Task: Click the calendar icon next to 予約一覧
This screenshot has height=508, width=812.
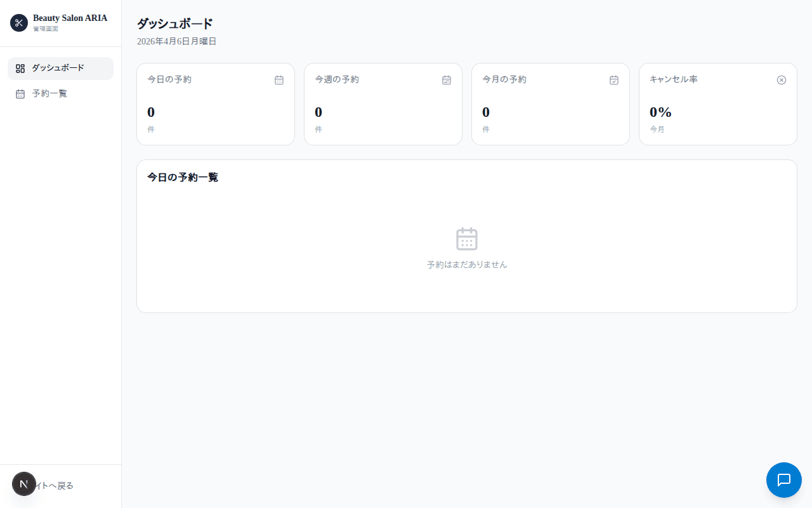Action: point(20,93)
